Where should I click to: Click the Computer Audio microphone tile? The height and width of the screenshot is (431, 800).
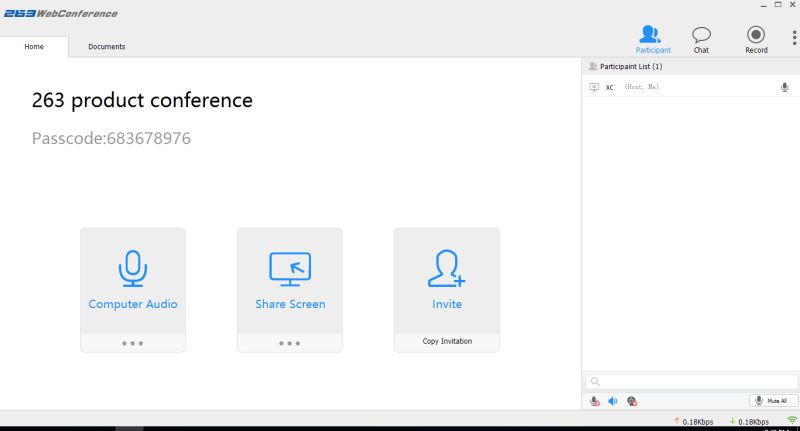(133, 280)
